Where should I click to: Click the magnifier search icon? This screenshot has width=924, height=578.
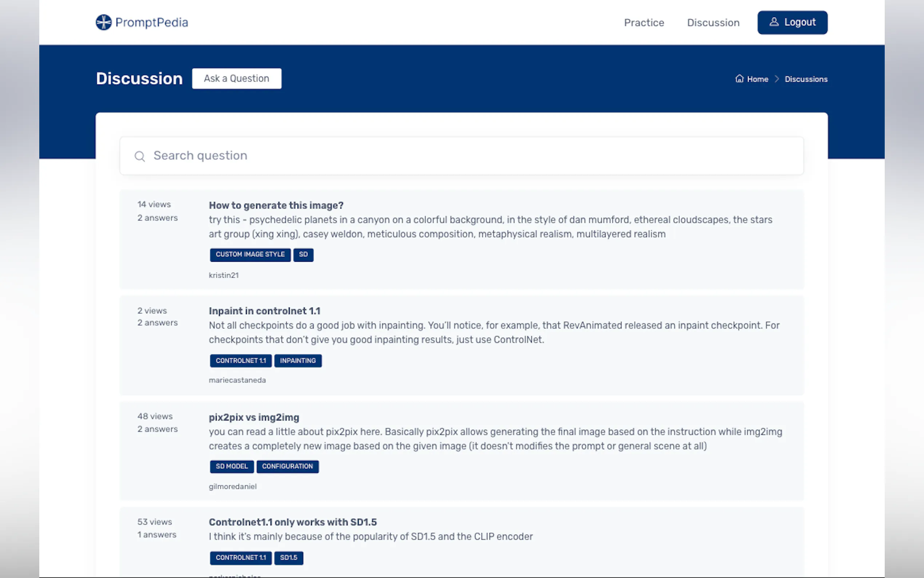tap(140, 156)
